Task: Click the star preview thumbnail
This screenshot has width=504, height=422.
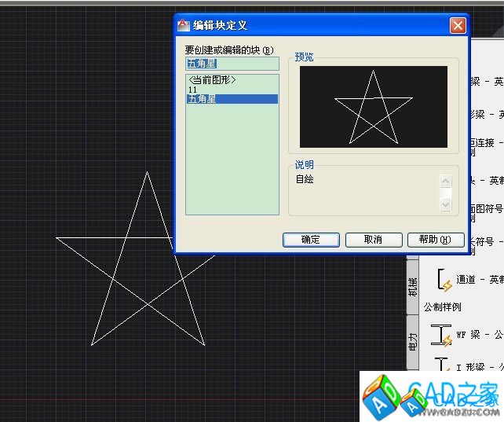Action: coord(373,106)
